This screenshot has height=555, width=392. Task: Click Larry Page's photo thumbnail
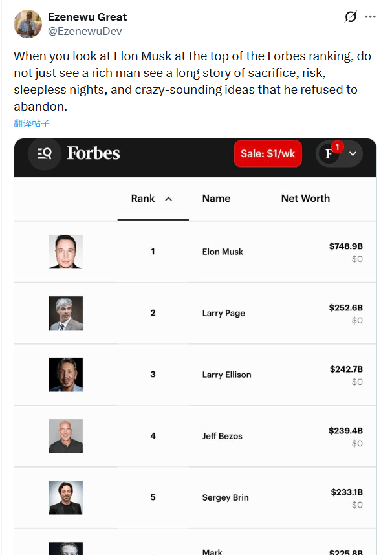click(x=66, y=313)
